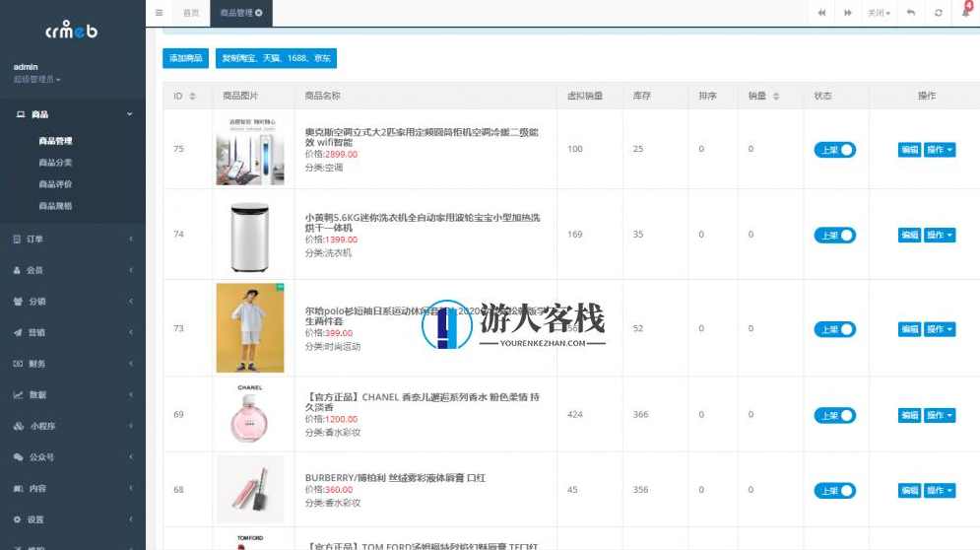Click 编辑 button for product 68
This screenshot has height=550, width=980.
coord(909,491)
